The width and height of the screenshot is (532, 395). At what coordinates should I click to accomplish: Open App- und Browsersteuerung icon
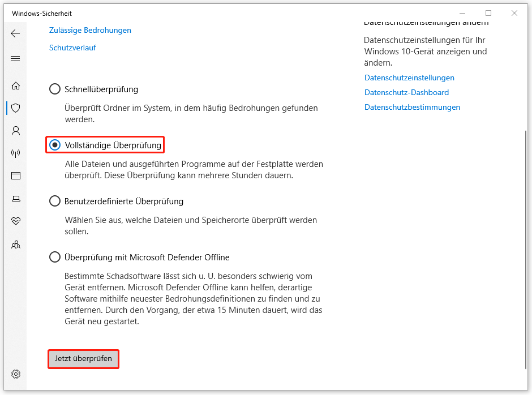coord(16,175)
